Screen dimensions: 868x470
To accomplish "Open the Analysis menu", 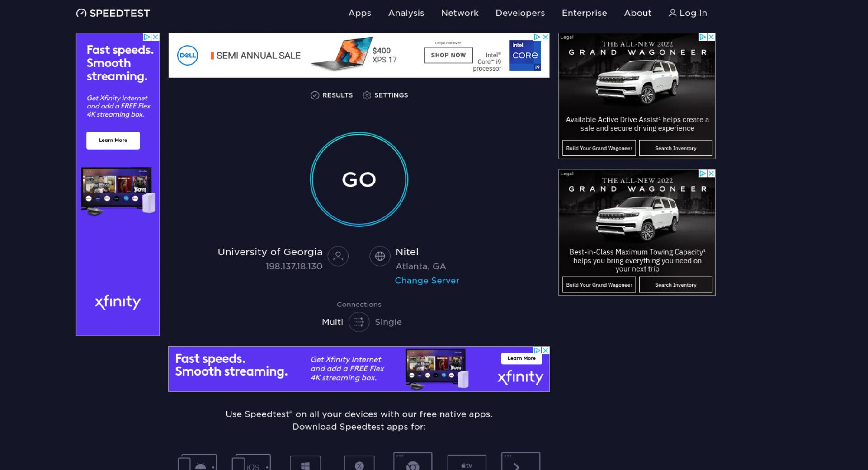I will tap(406, 13).
